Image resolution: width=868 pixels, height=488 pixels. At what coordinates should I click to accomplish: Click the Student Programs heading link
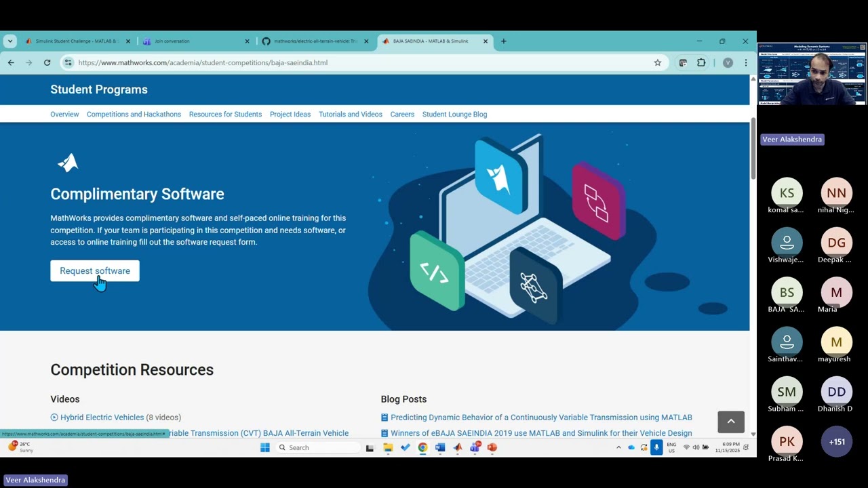[x=99, y=89]
